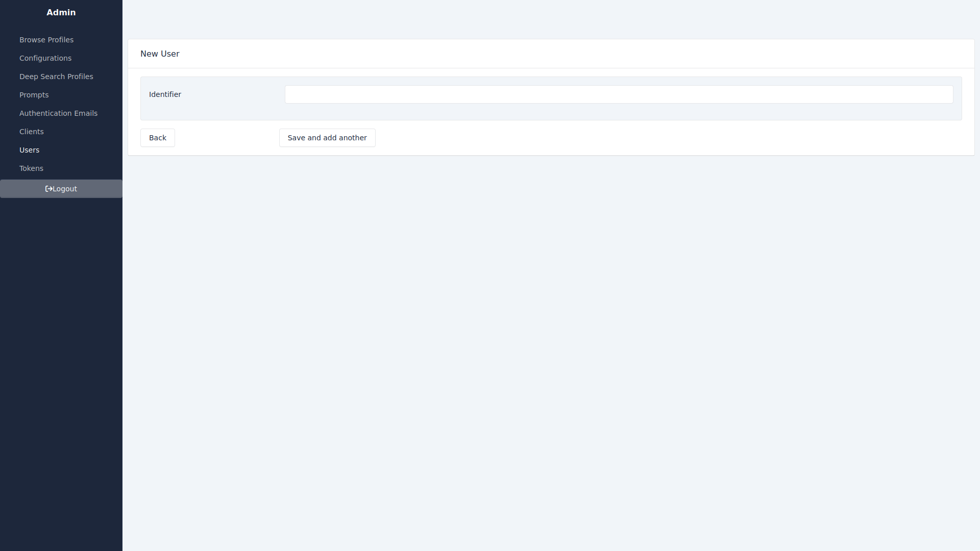The image size is (980, 551).
Task: Click the logout arrow icon
Action: 48,189
